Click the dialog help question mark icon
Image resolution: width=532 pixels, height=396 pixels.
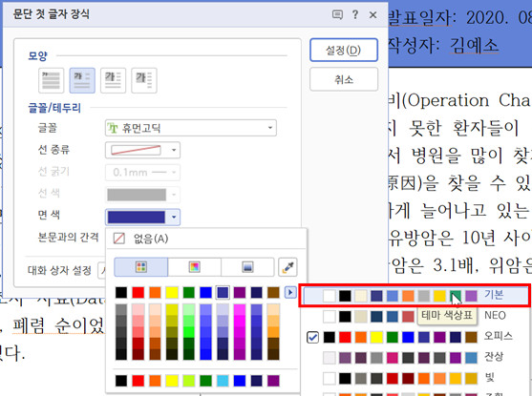pyautogui.click(x=355, y=14)
